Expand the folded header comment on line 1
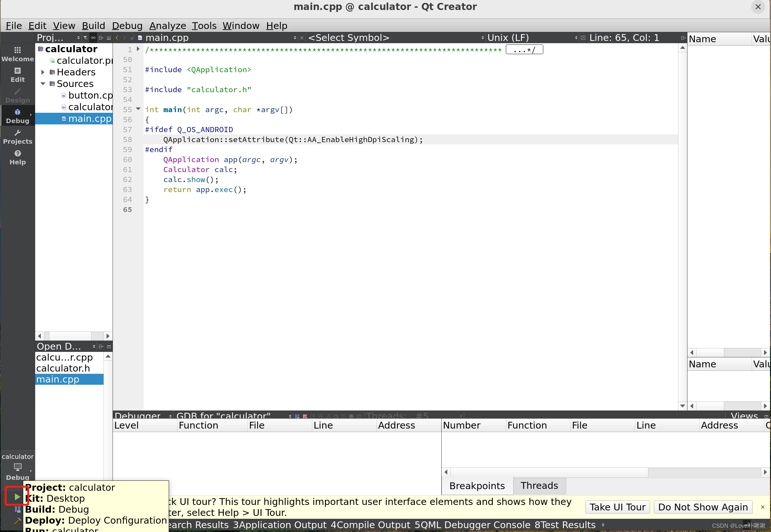This screenshot has height=532, width=771. pos(138,49)
